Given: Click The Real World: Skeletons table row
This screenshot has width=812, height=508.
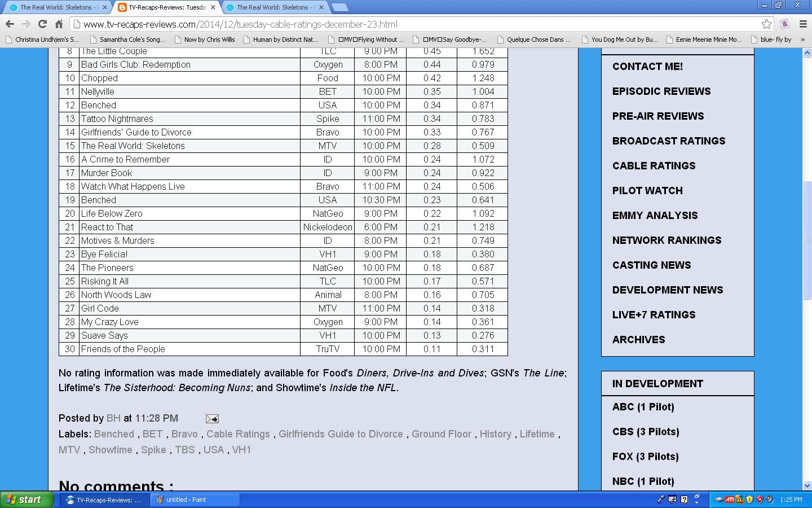Looking at the screenshot, I should [x=283, y=146].
